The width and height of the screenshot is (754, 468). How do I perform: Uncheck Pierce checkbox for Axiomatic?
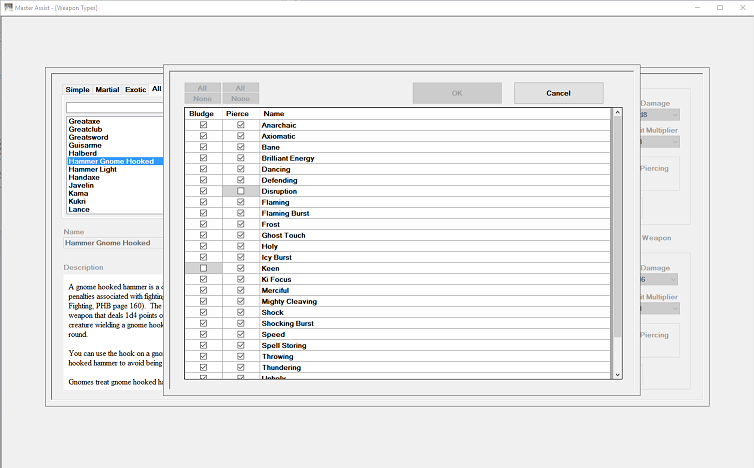coord(241,136)
